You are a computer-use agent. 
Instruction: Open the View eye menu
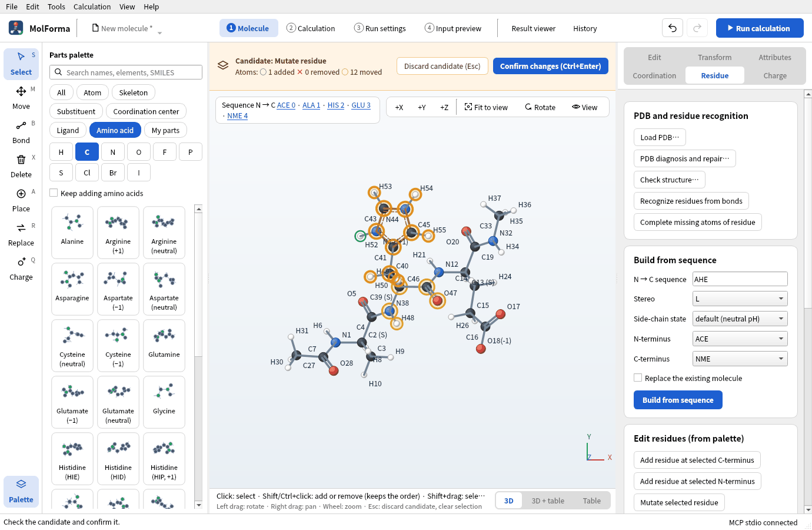pyautogui.click(x=584, y=107)
